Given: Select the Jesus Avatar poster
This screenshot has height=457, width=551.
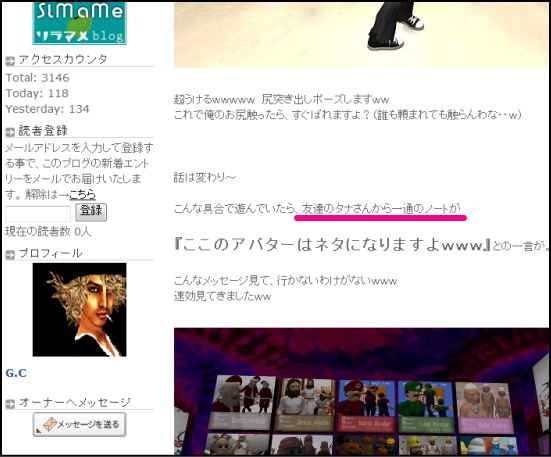Looking at the screenshot, I should pos(305,405).
